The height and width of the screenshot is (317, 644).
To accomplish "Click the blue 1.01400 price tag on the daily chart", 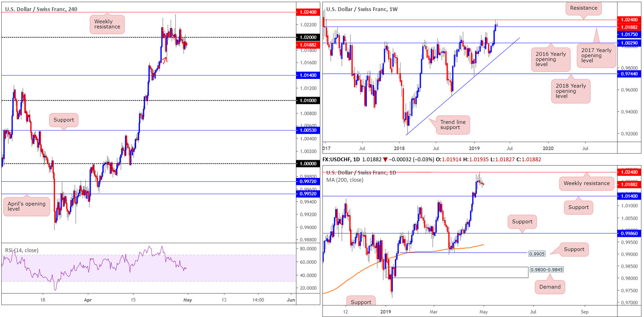I will click(630, 196).
